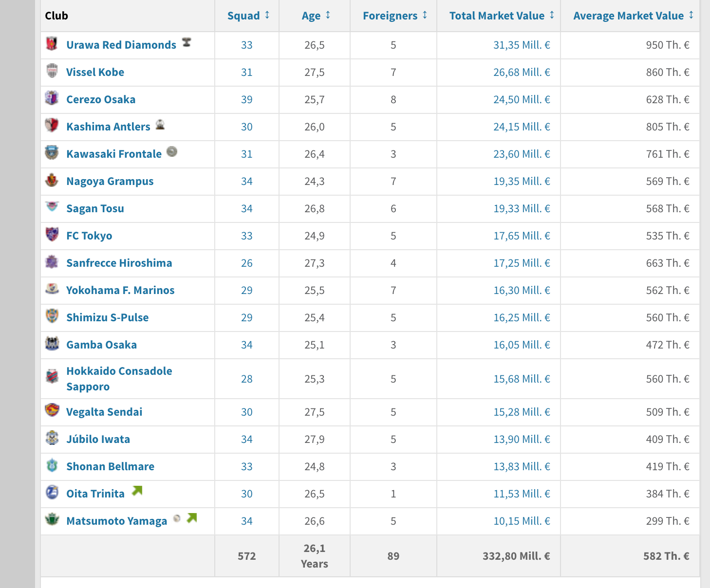Open the Oita Trinita club link

tap(95, 494)
